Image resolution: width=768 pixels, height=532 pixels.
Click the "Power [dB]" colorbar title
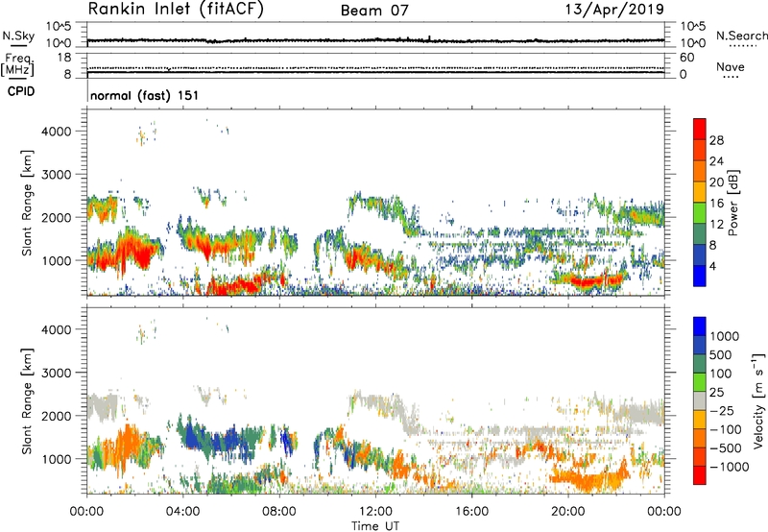click(x=733, y=203)
